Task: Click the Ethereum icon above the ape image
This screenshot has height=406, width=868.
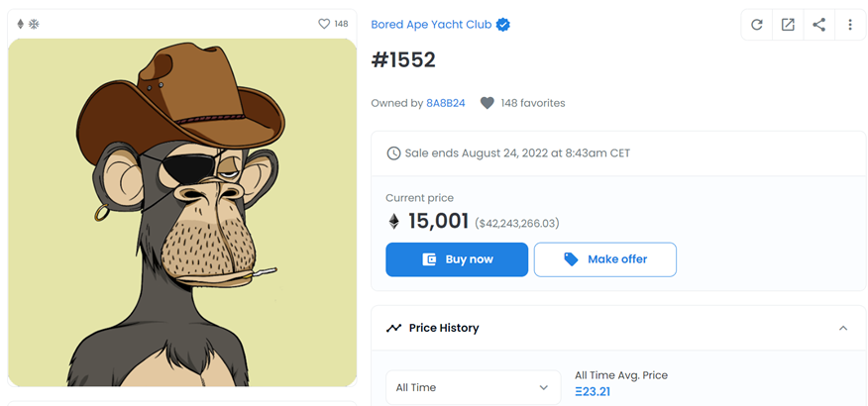Action: [x=20, y=24]
